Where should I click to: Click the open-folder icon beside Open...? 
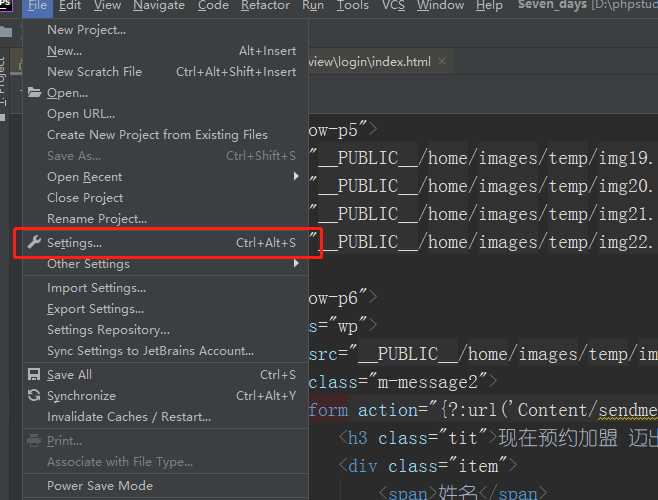click(x=34, y=92)
